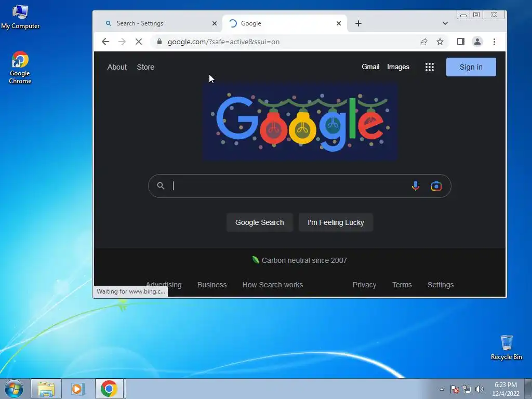
Task: Open the side panel icon
Action: (x=460, y=42)
